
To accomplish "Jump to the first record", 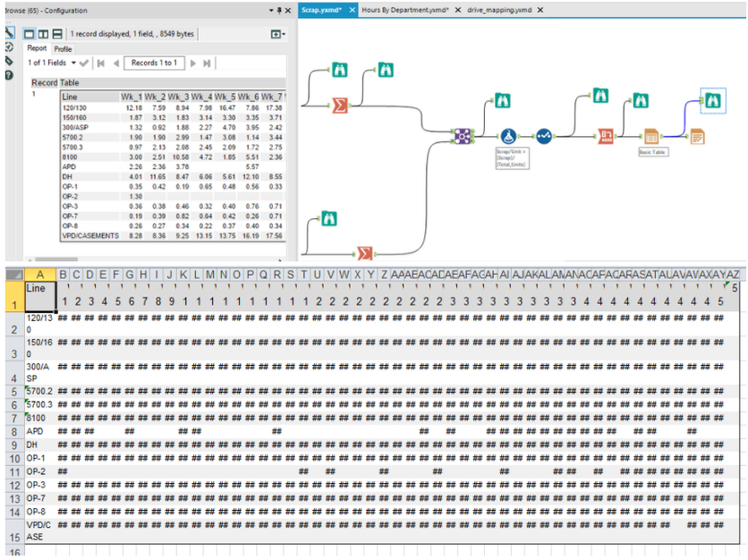I will (100, 63).
